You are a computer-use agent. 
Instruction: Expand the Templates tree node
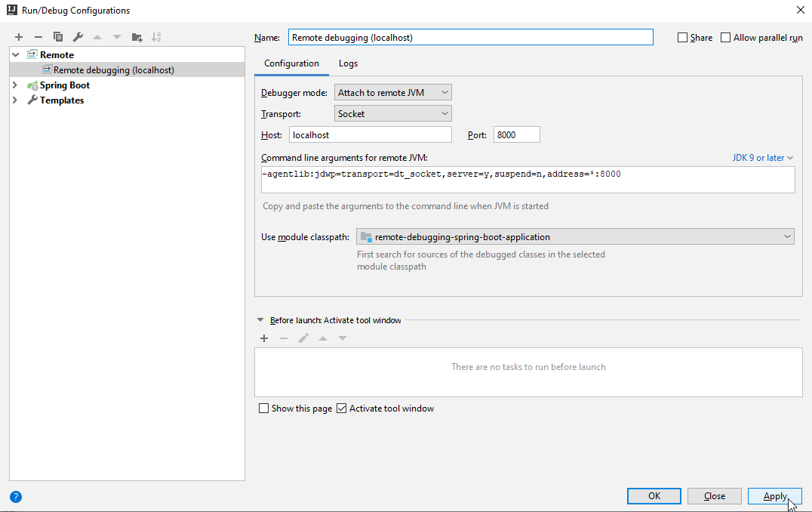tap(15, 100)
